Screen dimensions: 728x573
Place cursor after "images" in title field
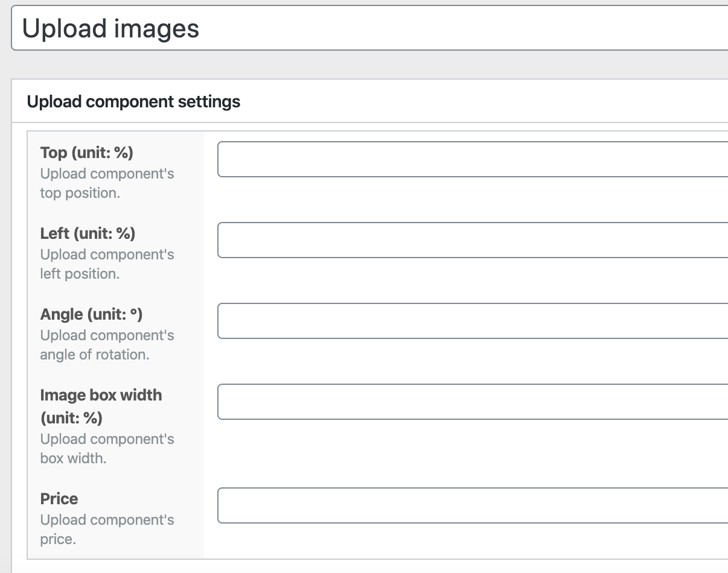[200, 28]
